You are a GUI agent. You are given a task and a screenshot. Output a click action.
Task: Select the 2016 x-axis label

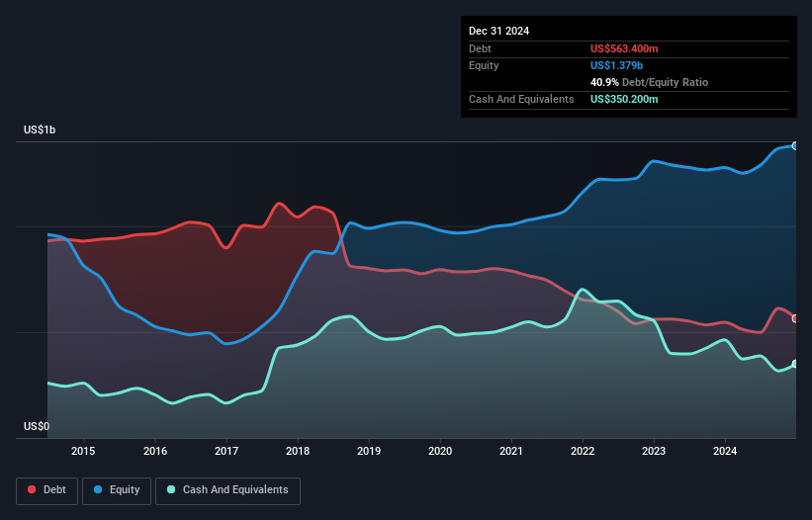tap(155, 451)
